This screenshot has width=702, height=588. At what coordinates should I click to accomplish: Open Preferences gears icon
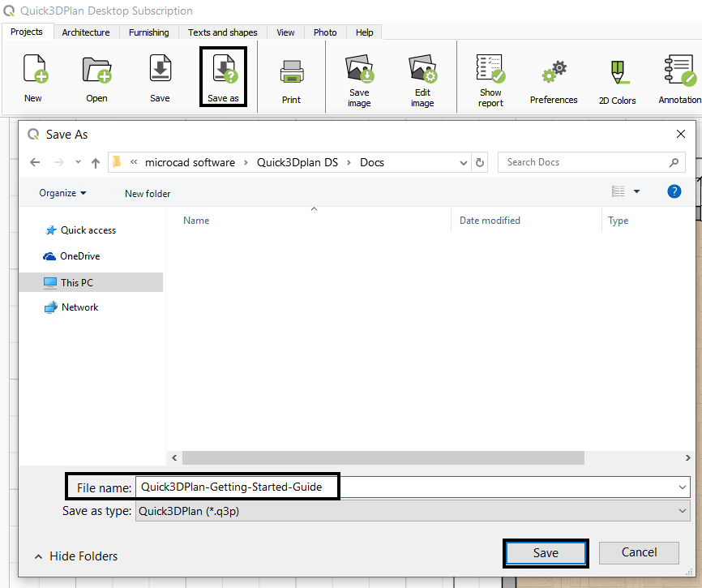pos(554,71)
